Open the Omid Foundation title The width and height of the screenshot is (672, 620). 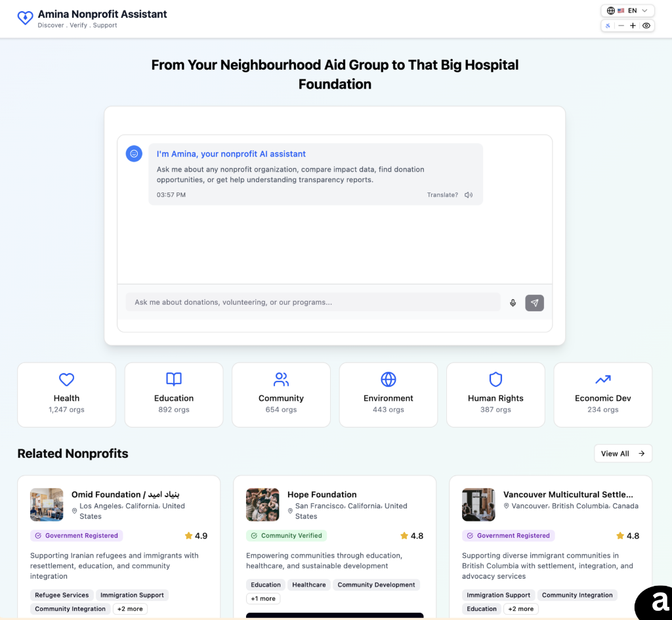point(125,495)
